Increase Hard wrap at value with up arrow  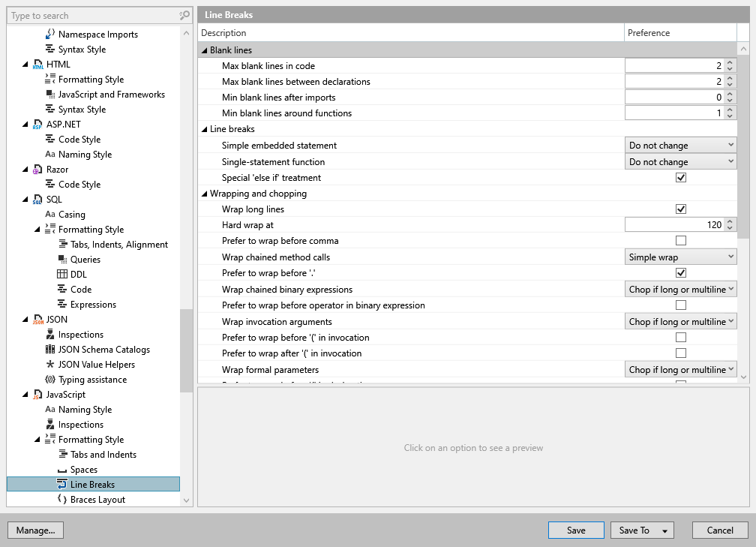tap(730, 222)
